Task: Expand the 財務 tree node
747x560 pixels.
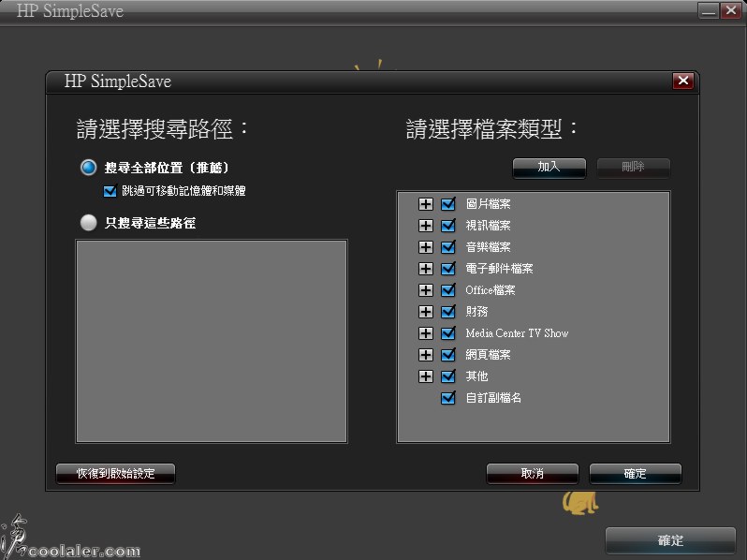Action: [425, 312]
